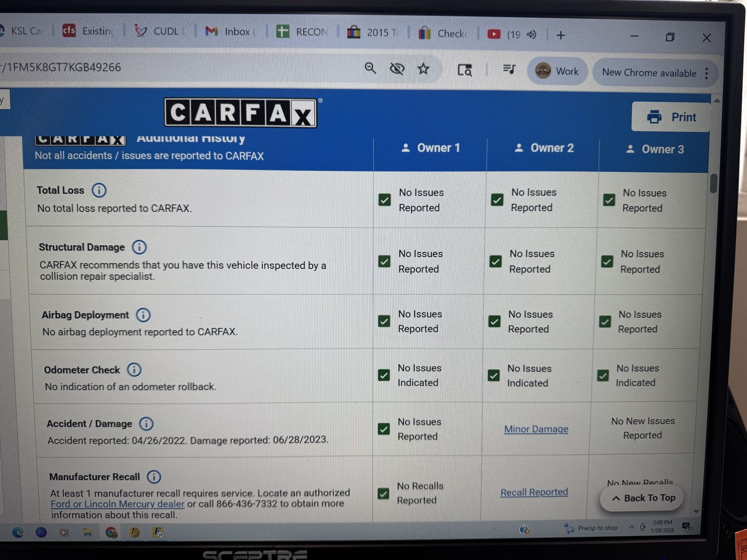Open the Work profile menu
747x560 pixels.
pos(557,71)
